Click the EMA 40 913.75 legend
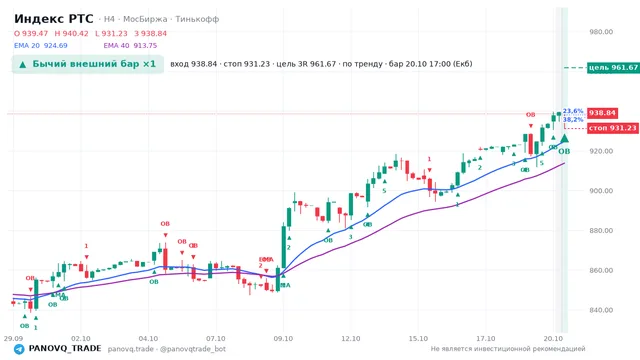Screen dimensions: 640x360 [x=130, y=46]
